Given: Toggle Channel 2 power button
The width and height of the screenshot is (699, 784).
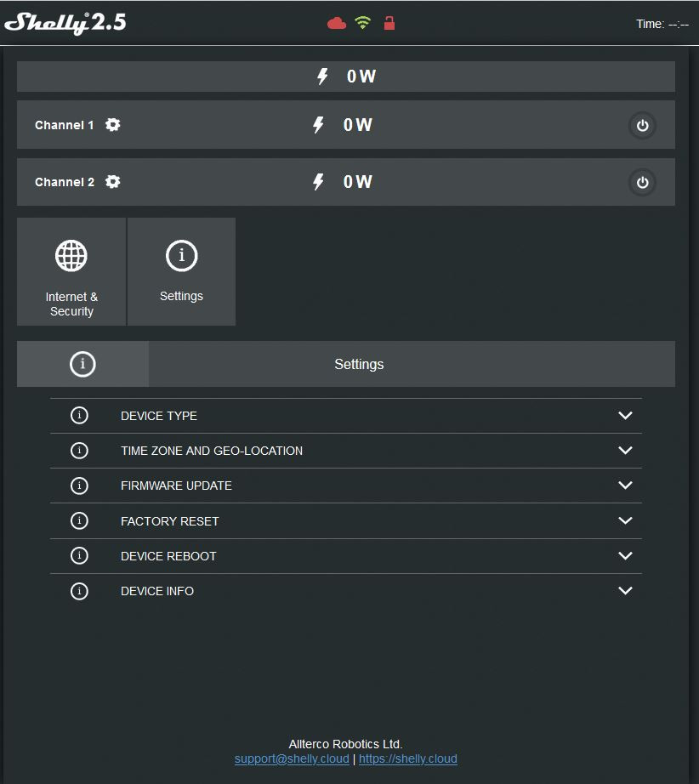Looking at the screenshot, I should click(x=642, y=183).
